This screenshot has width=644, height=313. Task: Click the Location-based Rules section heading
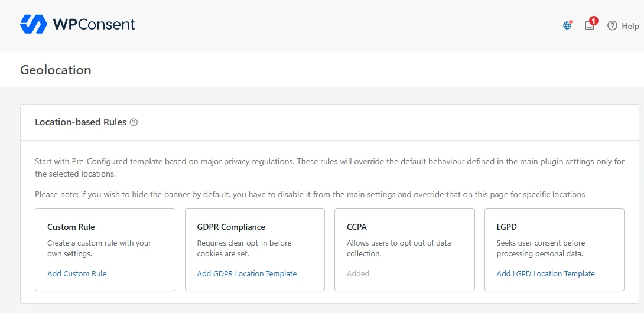tap(80, 122)
